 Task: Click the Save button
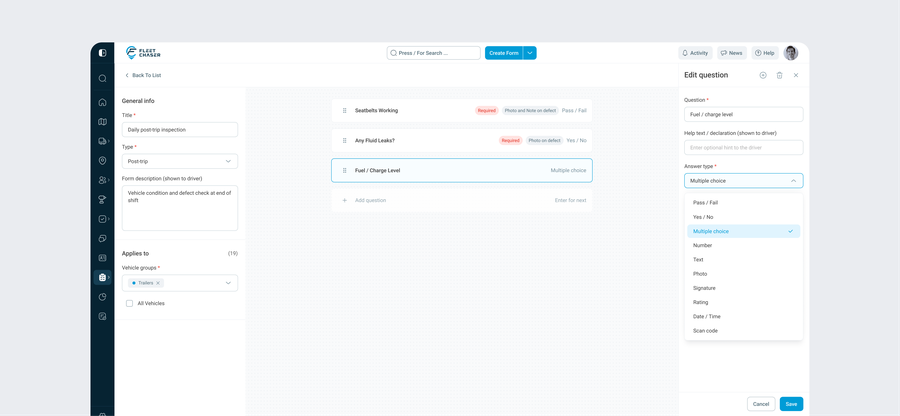point(792,404)
